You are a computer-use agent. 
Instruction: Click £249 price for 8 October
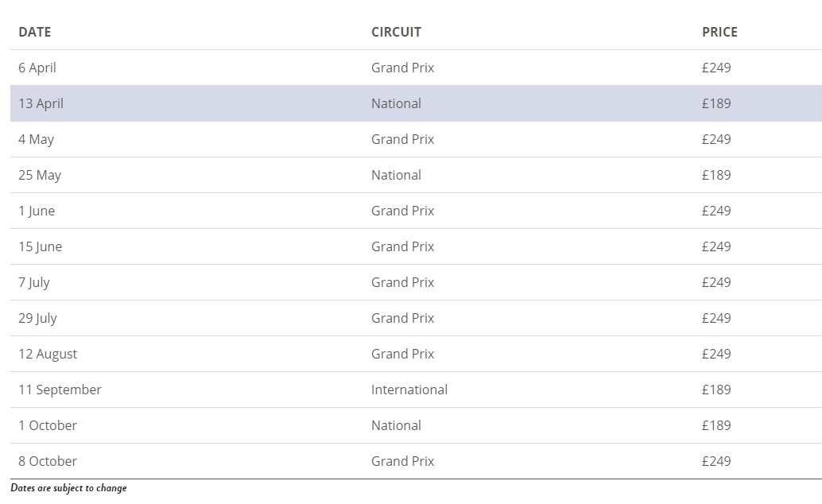click(716, 461)
